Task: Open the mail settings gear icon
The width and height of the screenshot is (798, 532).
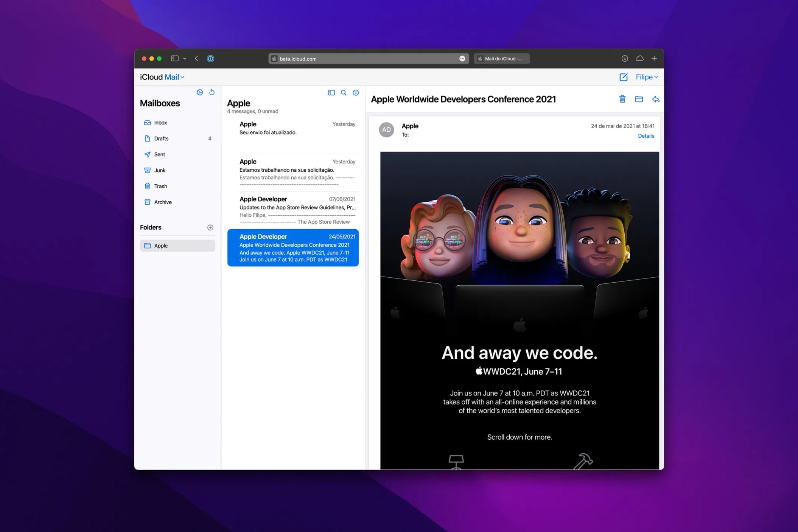Action: [x=199, y=92]
